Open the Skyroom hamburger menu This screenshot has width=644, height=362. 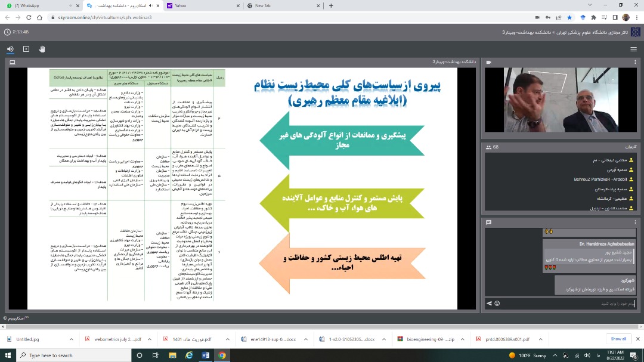click(x=633, y=49)
